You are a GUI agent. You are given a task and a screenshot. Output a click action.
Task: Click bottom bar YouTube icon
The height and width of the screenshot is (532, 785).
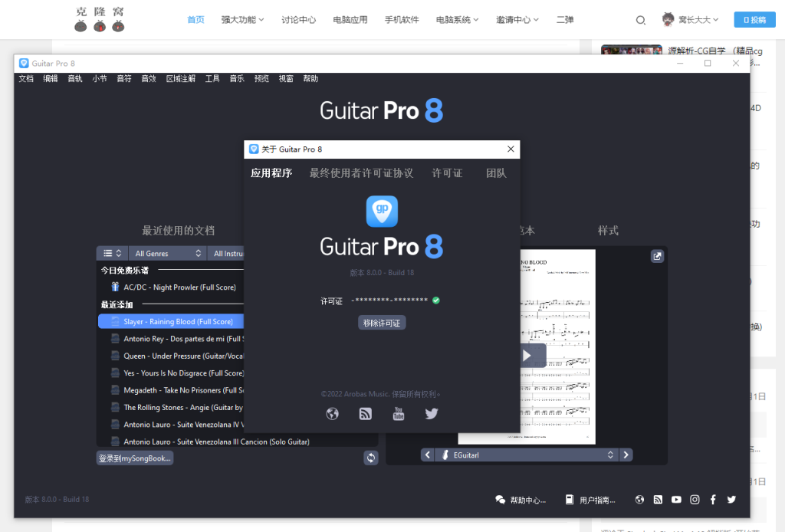coord(676,500)
